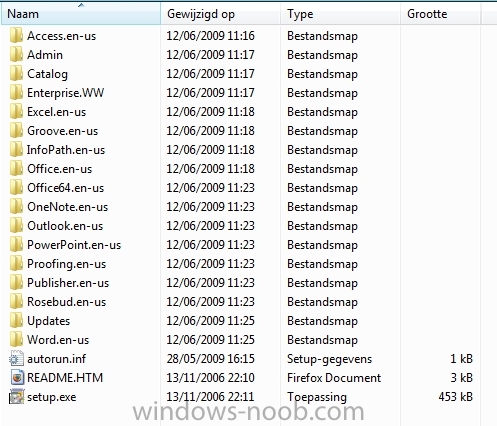Click the Proofing.en-us folder icon
Screen dimensions: 497x426
[16, 264]
